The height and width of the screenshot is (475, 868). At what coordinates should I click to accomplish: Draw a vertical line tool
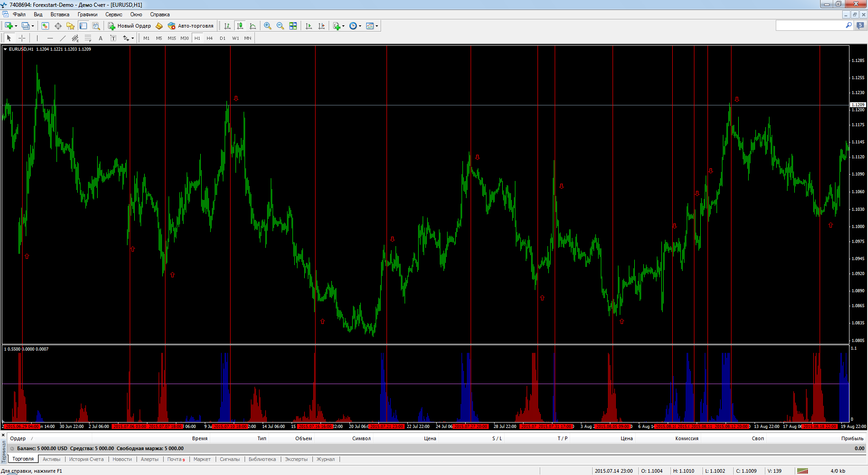[37, 38]
